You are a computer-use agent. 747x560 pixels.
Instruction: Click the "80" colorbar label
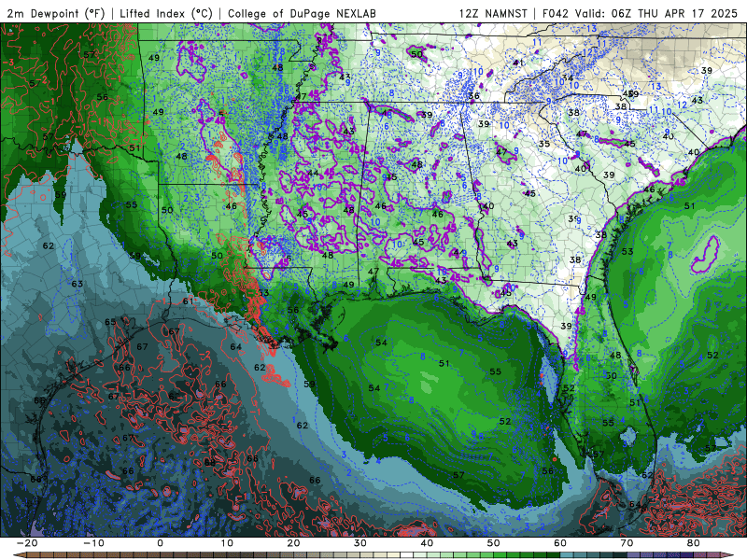pos(694,543)
